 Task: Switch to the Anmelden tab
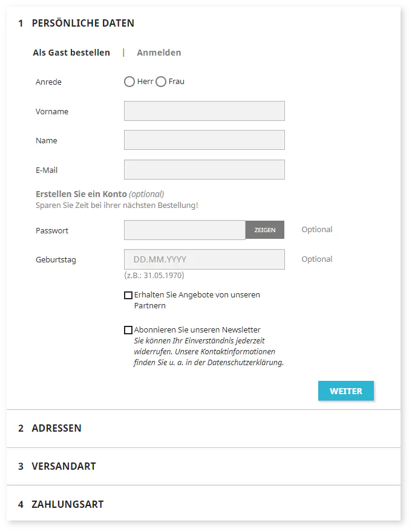pyautogui.click(x=159, y=53)
